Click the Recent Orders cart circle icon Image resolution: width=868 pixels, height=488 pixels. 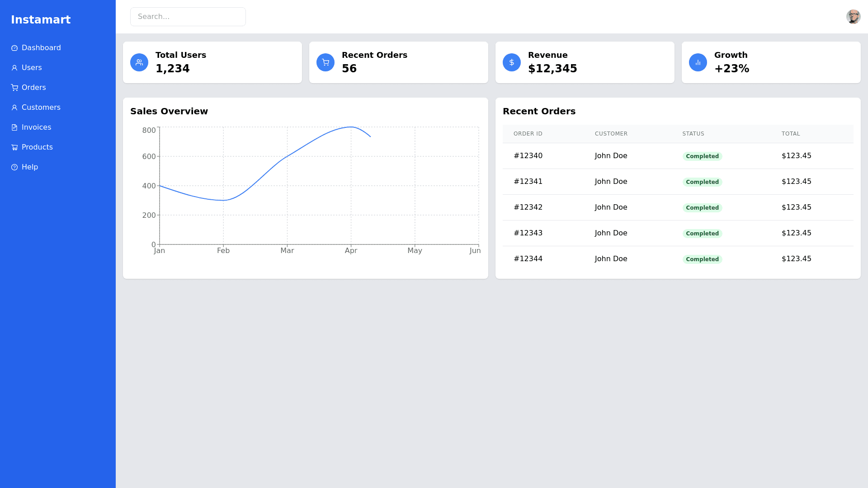point(325,62)
